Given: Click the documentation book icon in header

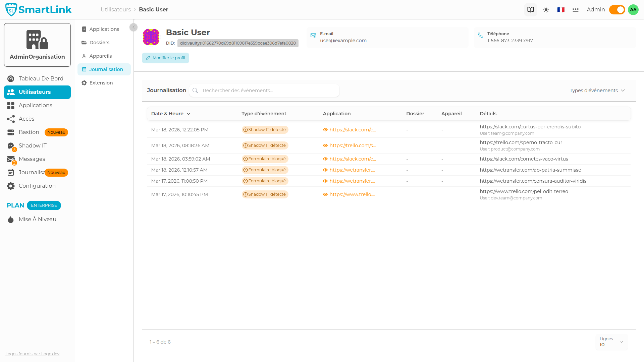Looking at the screenshot, I should coord(530,9).
